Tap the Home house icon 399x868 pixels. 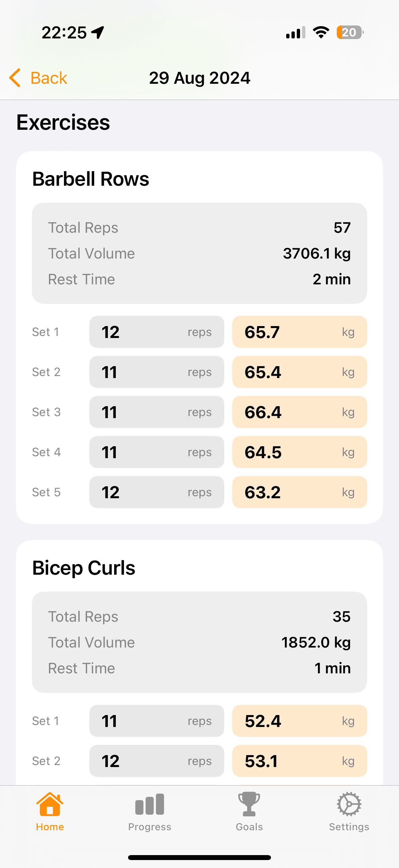[50, 804]
